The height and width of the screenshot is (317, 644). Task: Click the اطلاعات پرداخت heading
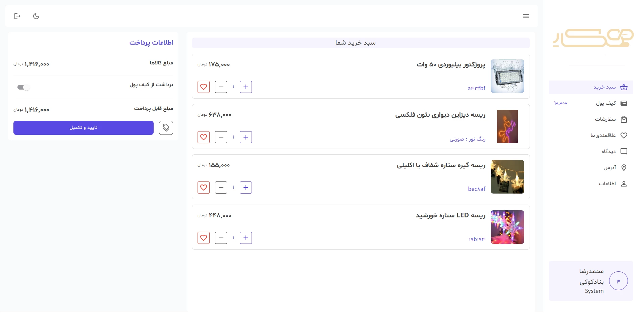point(151,43)
